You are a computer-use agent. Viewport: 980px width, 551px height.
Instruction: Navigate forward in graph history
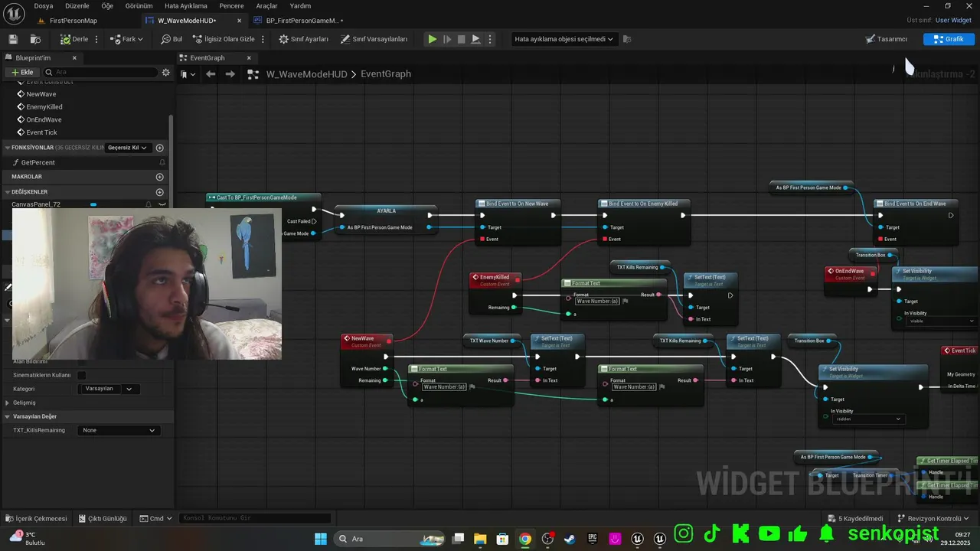coord(230,74)
